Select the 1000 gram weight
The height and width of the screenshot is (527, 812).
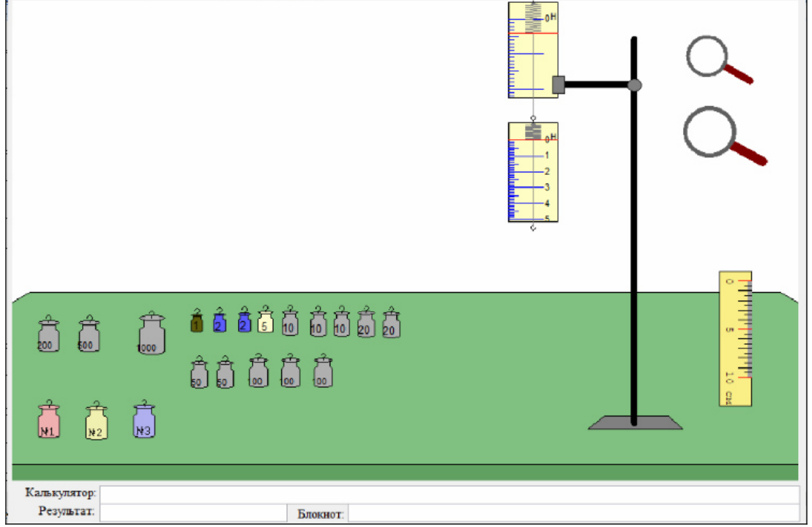point(152,334)
